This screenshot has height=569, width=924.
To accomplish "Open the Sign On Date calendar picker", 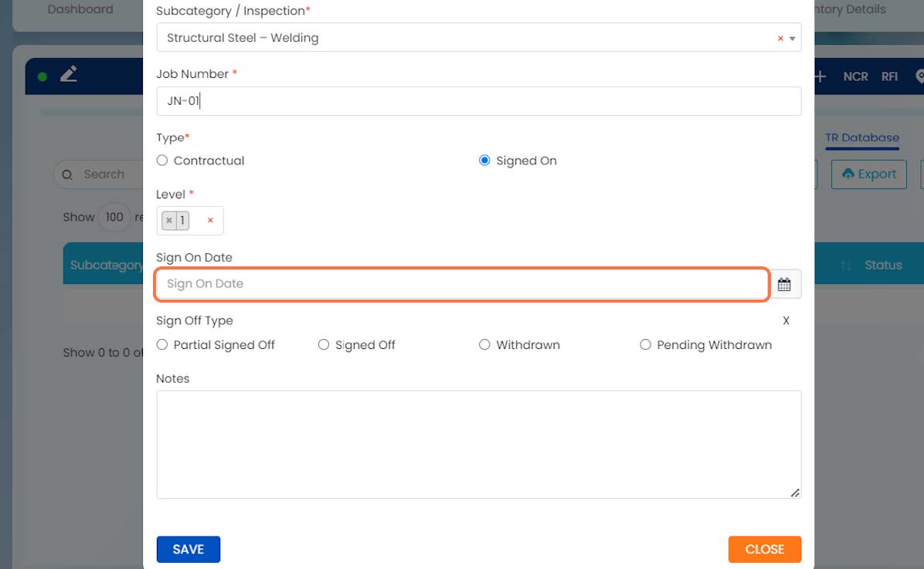I will (x=783, y=284).
